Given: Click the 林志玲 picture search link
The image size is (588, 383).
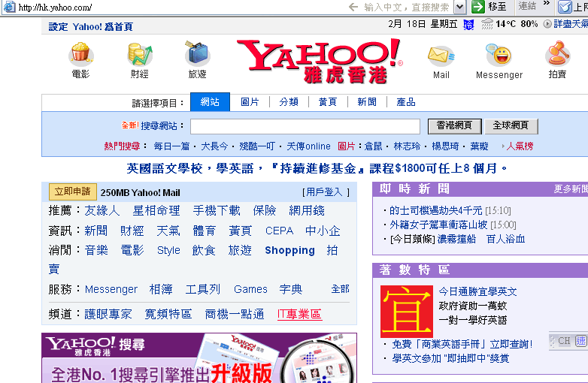Looking at the screenshot, I should click(407, 146).
